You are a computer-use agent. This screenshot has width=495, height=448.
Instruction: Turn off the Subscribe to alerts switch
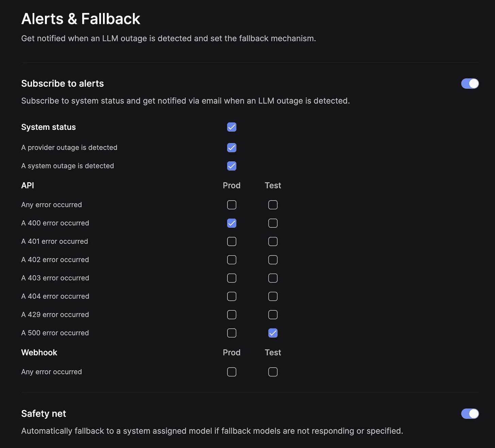(470, 84)
